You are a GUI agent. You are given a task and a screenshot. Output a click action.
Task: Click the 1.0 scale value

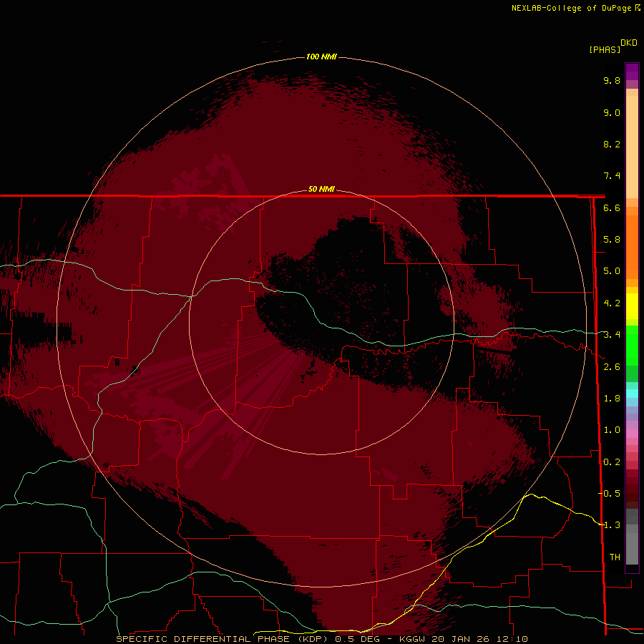[x=612, y=430]
